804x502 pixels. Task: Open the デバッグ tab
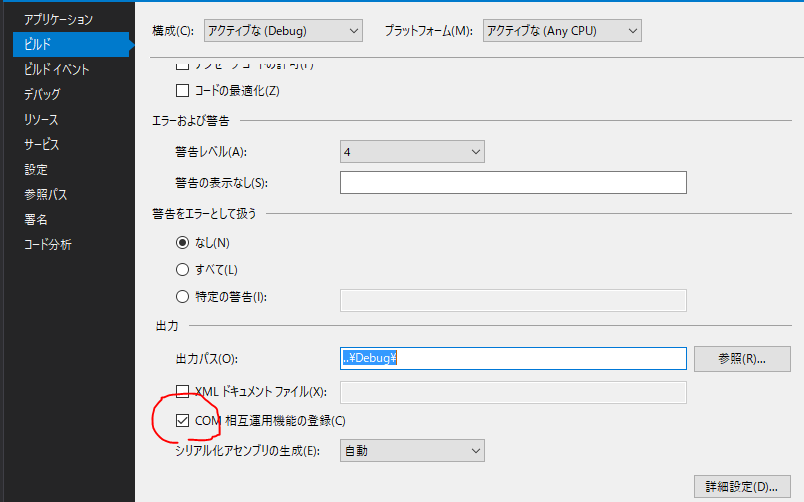click(x=42, y=94)
